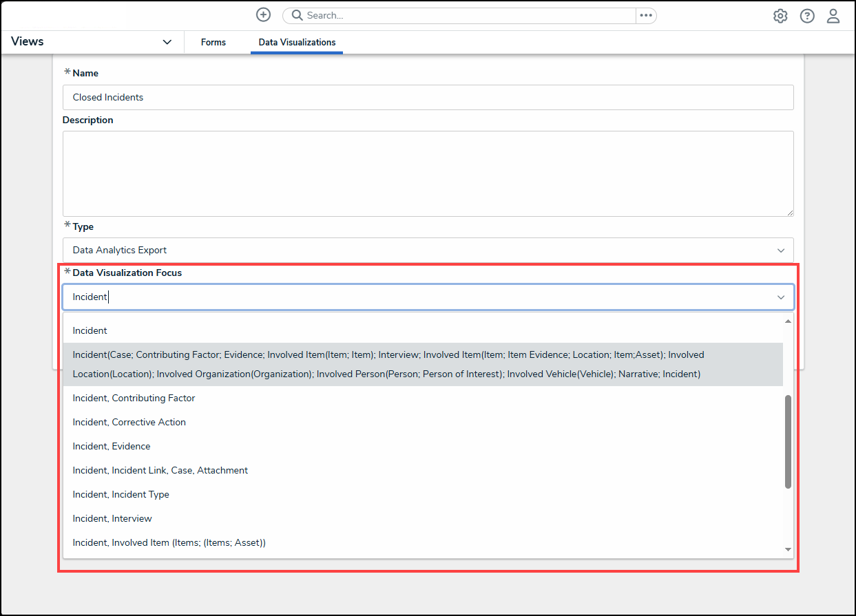Screen dimensions: 856x616
Task: Switch to the Forms tab
Action: [213, 43]
